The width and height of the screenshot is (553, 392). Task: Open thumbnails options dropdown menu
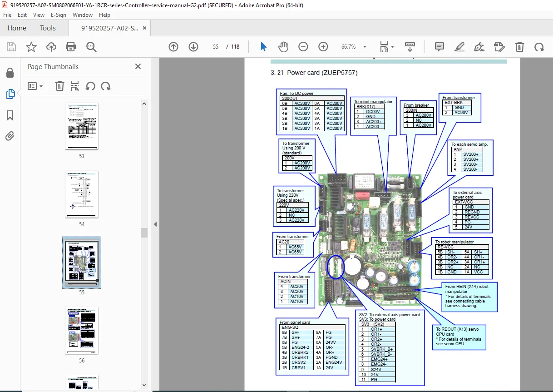coord(35,86)
